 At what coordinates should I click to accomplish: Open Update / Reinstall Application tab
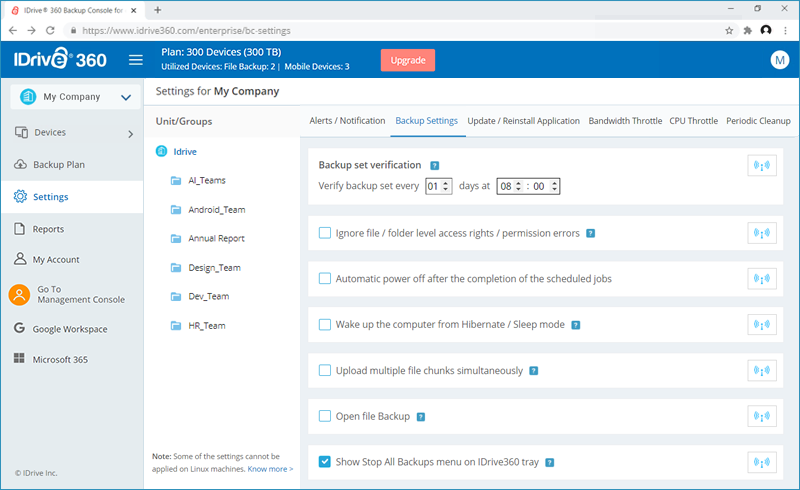click(x=523, y=121)
